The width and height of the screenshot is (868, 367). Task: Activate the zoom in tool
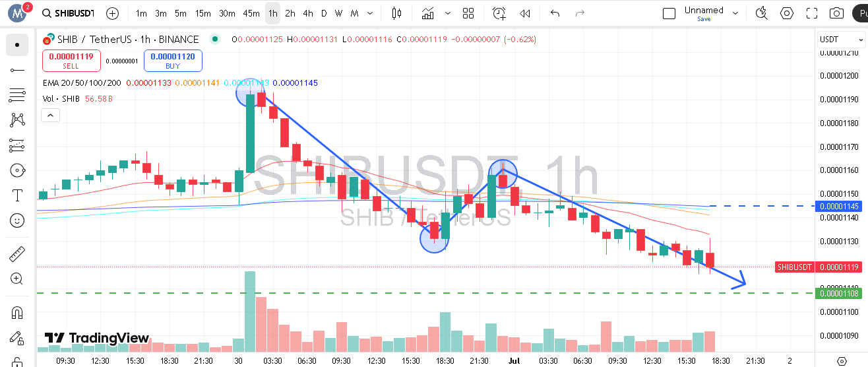point(17,279)
